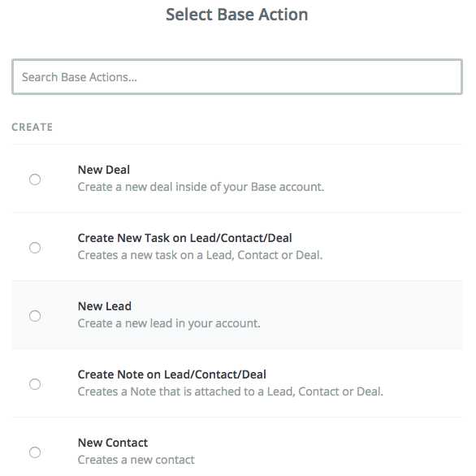Click blank right side of New Deal row
476x476 pixels.
pyautogui.click(x=395, y=179)
